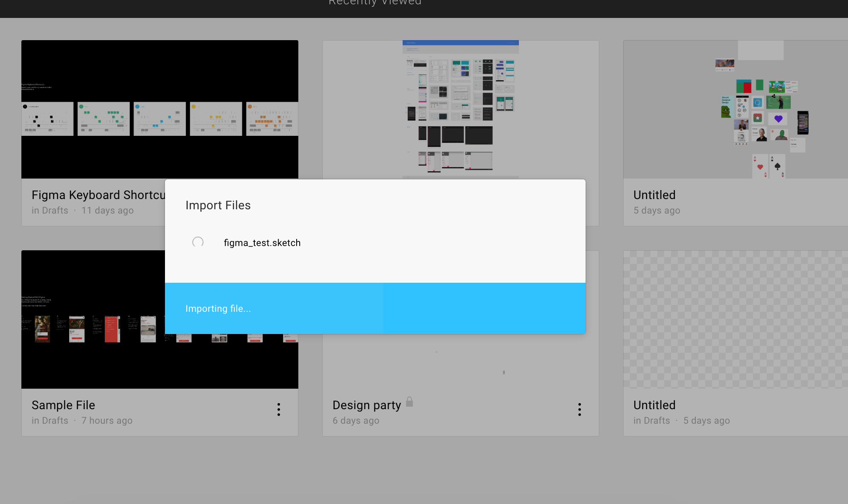Open the Sample File thumbnail preview
Viewport: 848px width, 504px height.
tap(93, 325)
